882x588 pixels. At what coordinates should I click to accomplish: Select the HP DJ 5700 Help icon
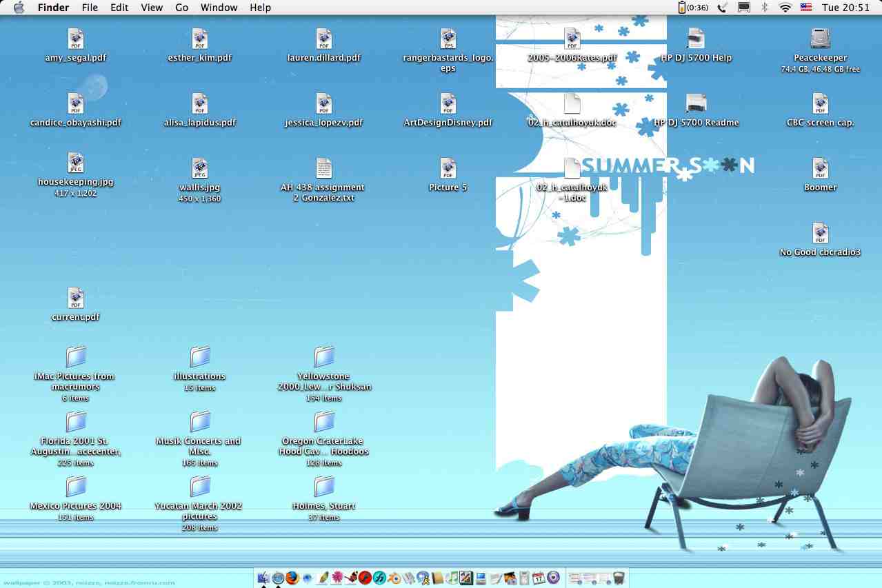pos(696,39)
